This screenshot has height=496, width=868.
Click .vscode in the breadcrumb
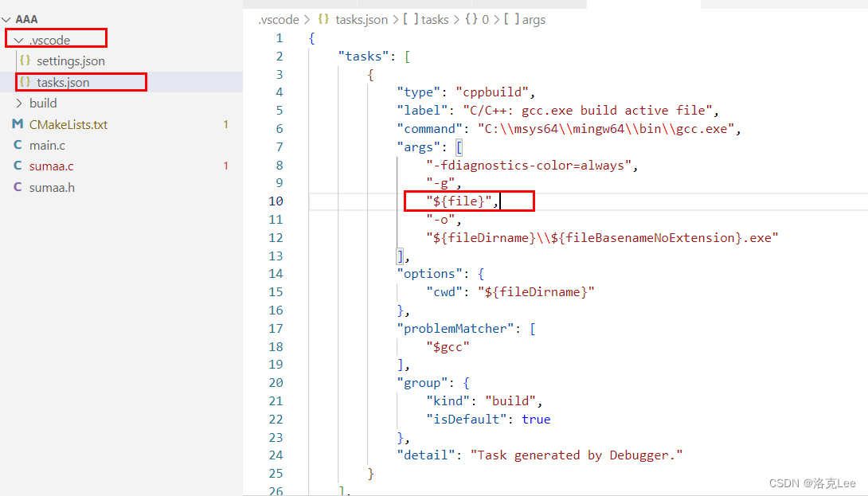pyautogui.click(x=279, y=20)
